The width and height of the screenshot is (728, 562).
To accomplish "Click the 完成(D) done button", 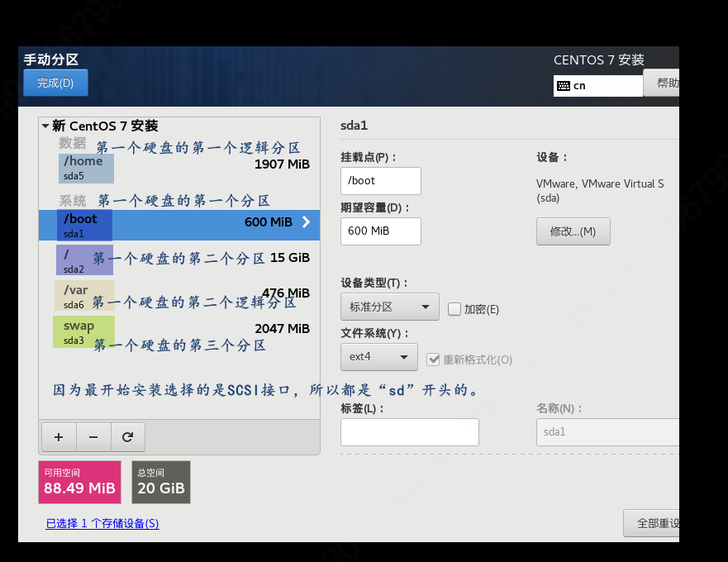I will click(55, 83).
